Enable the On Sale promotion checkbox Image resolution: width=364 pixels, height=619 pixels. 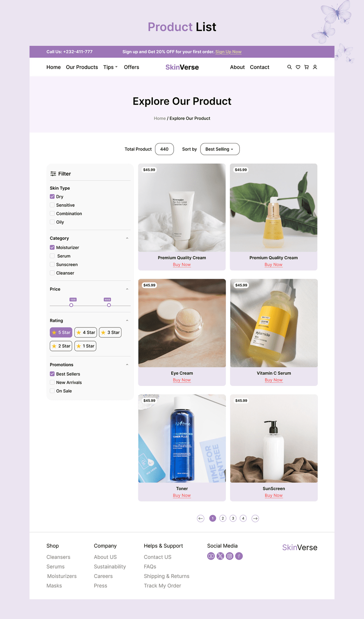52,391
